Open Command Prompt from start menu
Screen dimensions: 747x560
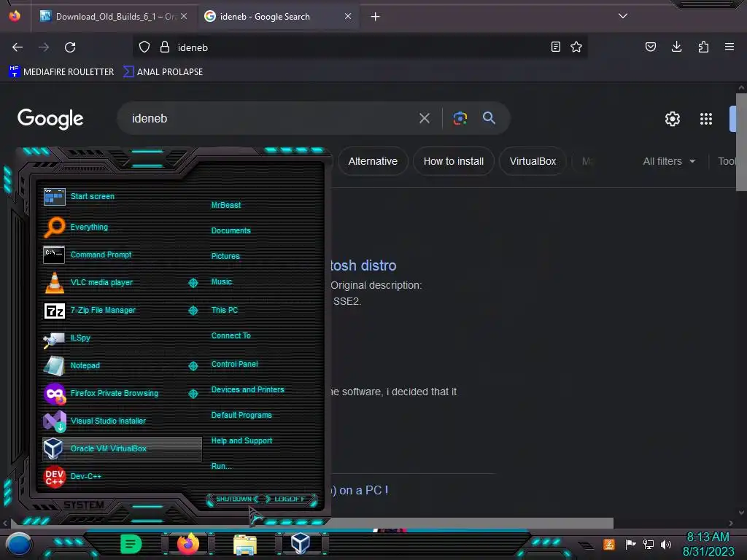click(101, 254)
